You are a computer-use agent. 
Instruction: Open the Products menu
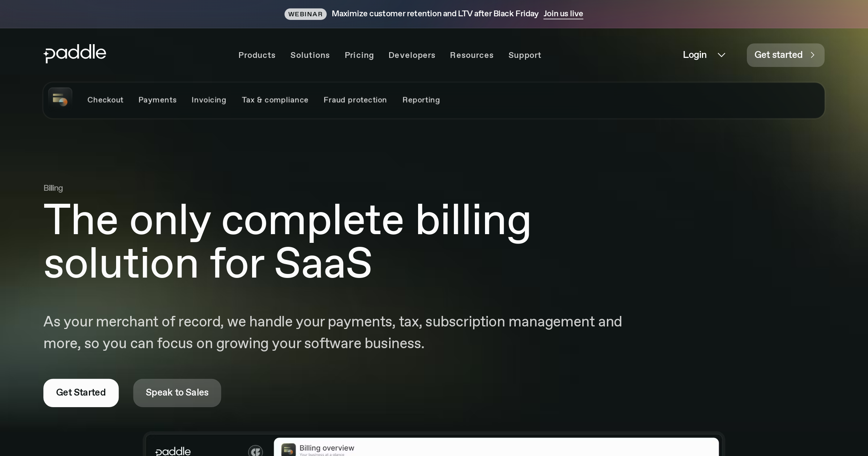click(x=257, y=55)
